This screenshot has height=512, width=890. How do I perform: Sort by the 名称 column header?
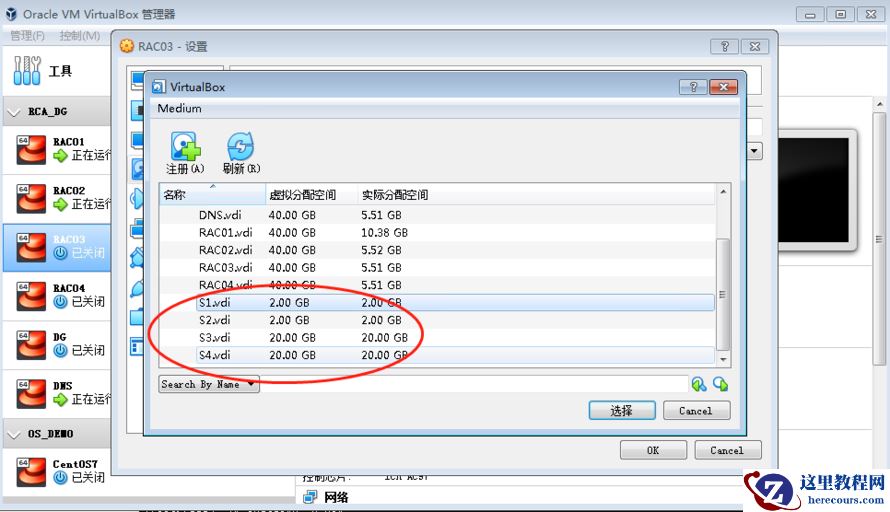coord(212,195)
